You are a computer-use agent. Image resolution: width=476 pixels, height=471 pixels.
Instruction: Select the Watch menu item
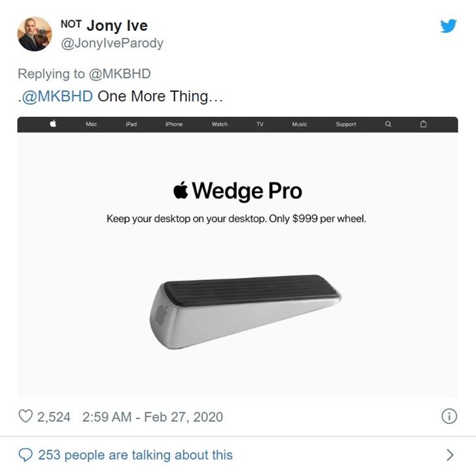coord(220,124)
